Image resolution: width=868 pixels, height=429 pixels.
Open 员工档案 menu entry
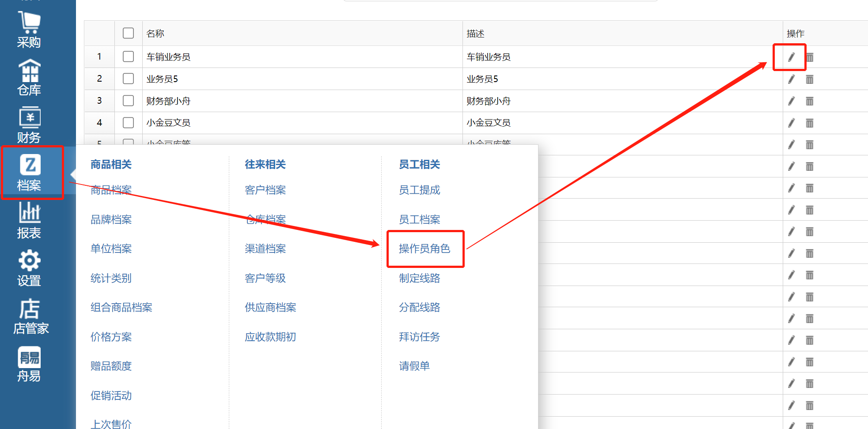[x=419, y=219]
